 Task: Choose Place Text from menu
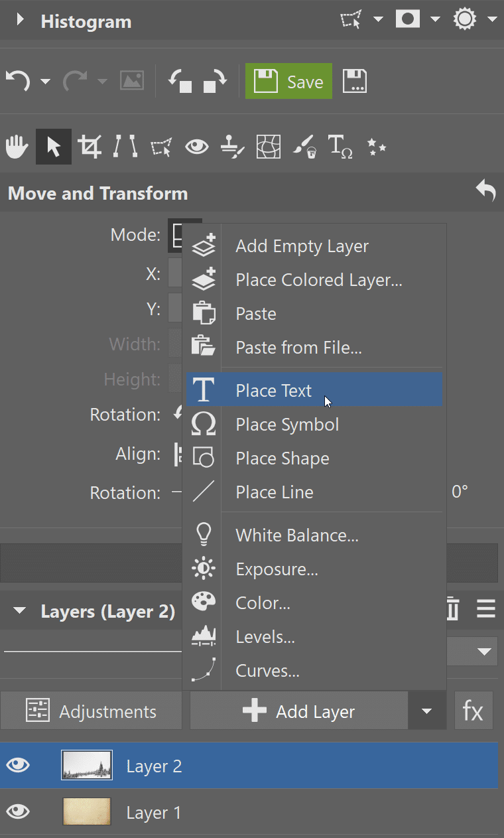(273, 391)
